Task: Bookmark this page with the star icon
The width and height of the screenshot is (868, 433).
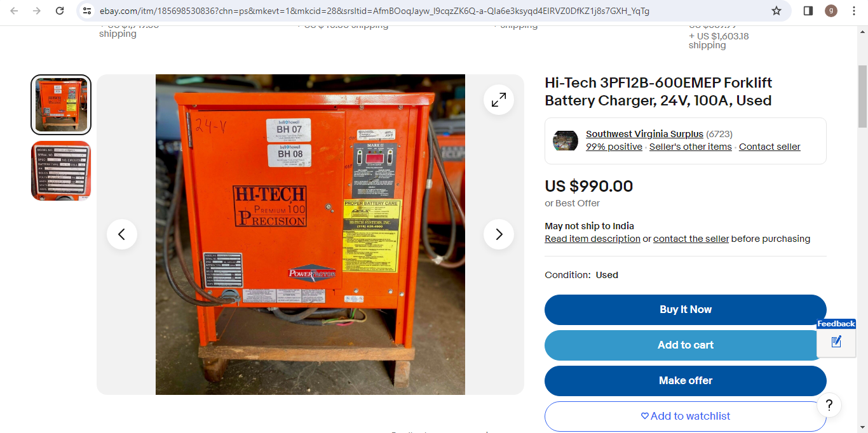Action: click(776, 11)
